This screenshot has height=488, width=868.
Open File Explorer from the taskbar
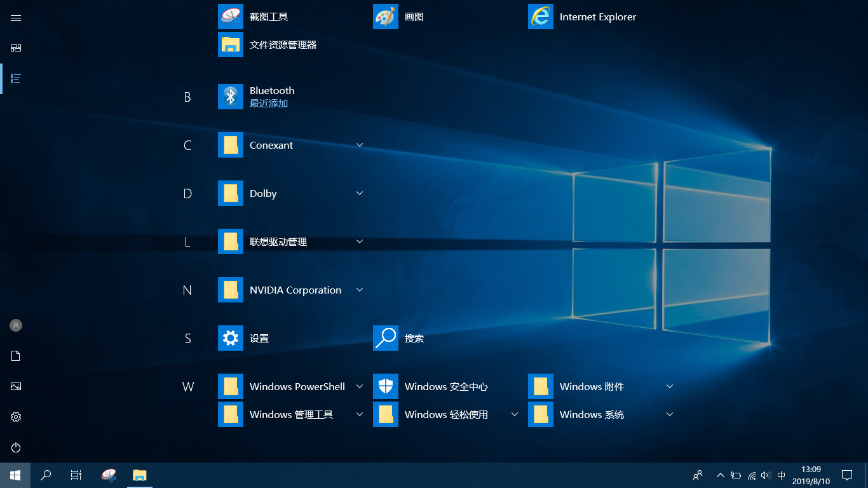(140, 475)
